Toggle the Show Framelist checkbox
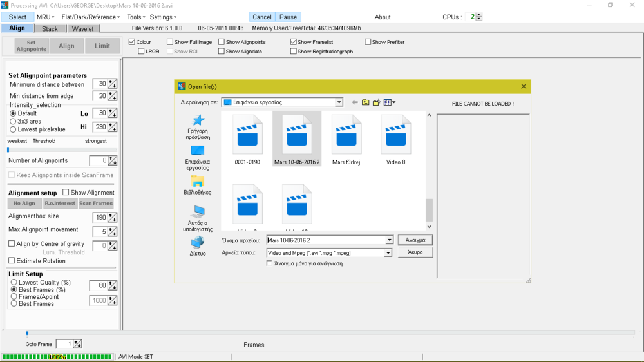This screenshot has height=362, width=644. click(x=294, y=42)
